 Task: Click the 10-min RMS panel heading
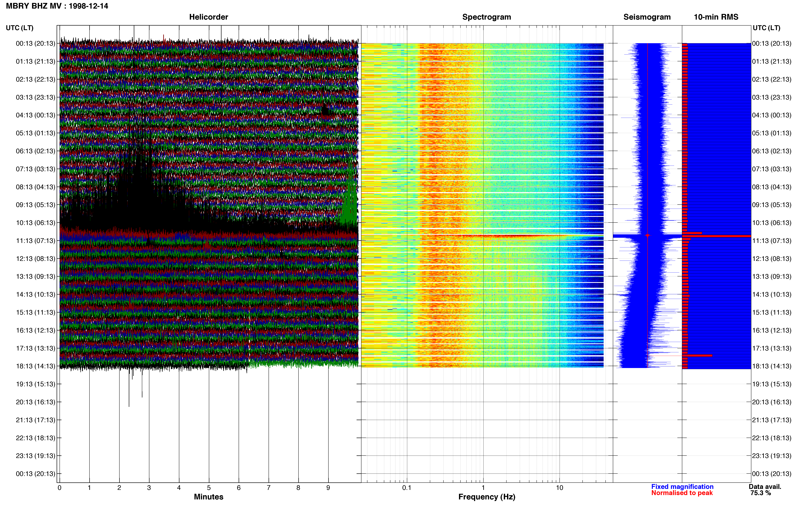click(716, 17)
